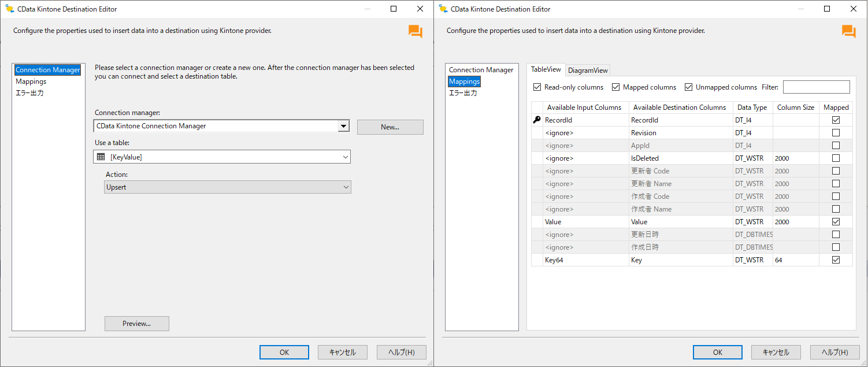Check the Mapped box for Revision row
The image size is (868, 367).
(836, 133)
